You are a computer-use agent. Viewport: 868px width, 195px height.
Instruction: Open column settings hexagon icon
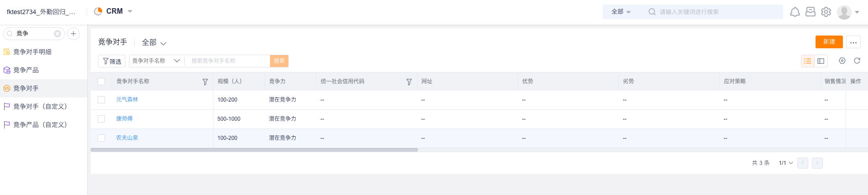coord(842,61)
